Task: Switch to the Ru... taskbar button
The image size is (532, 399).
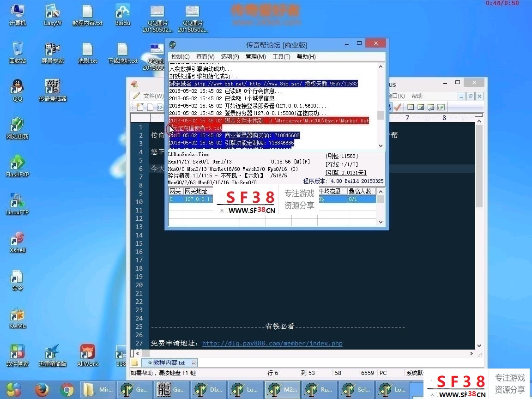Action: coord(320,389)
